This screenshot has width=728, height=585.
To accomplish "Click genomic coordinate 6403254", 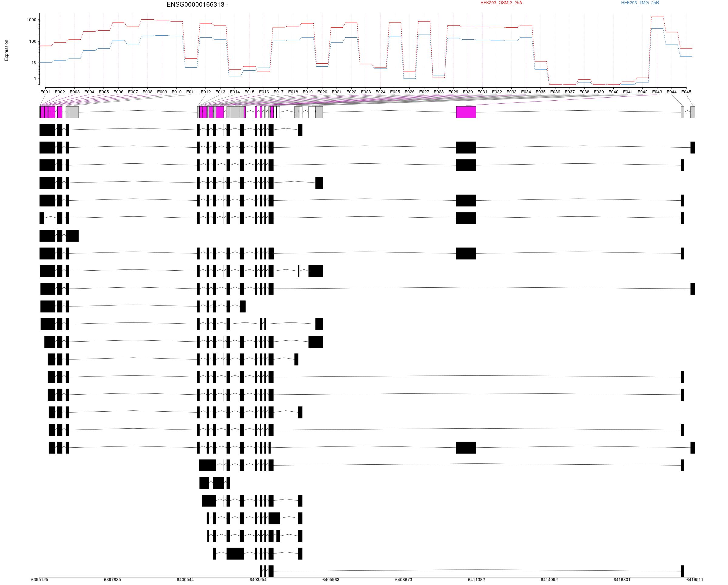I will point(258,580).
